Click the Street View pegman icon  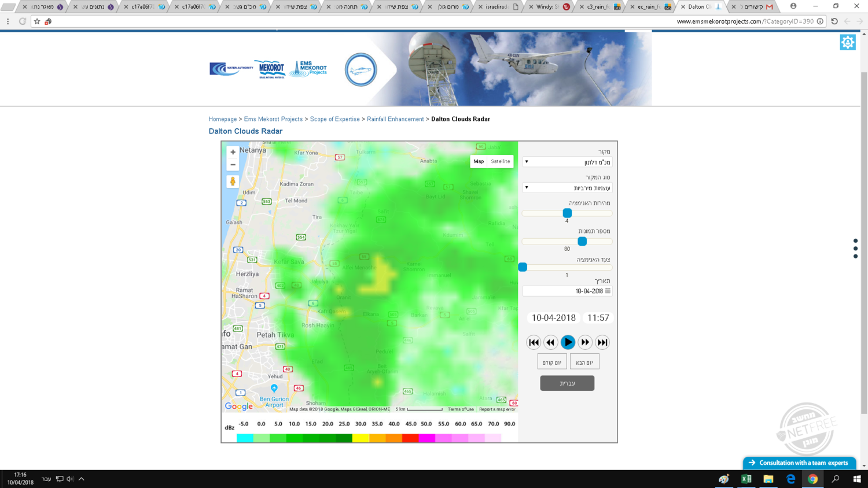pos(233,182)
